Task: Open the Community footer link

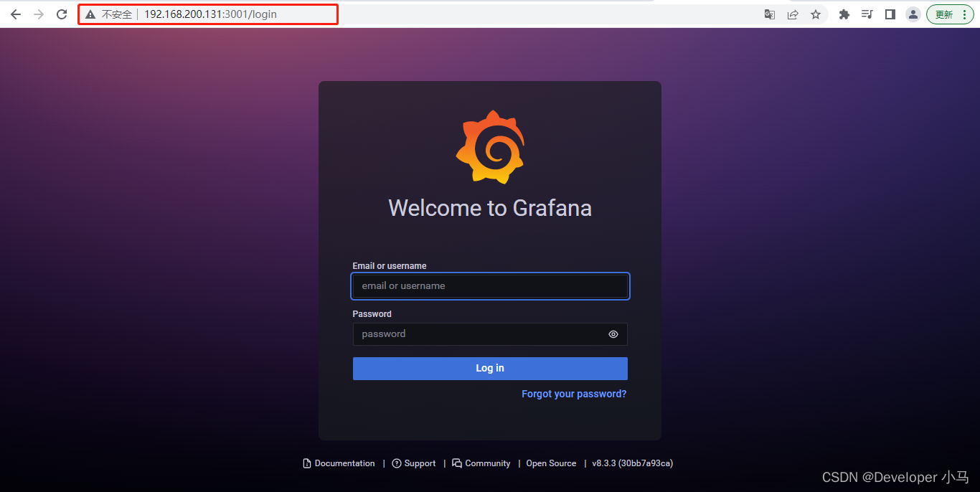Action: click(481, 463)
